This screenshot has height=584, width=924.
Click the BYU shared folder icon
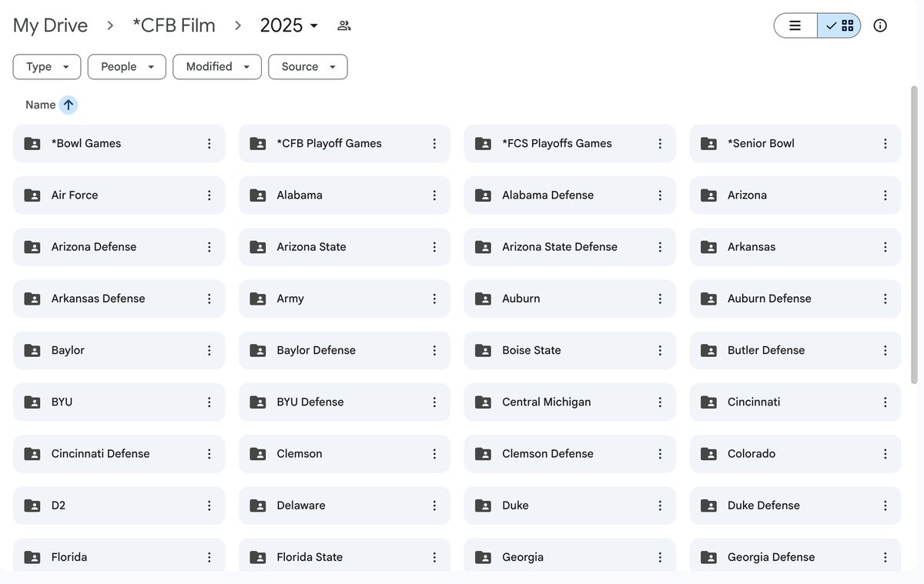(32, 402)
